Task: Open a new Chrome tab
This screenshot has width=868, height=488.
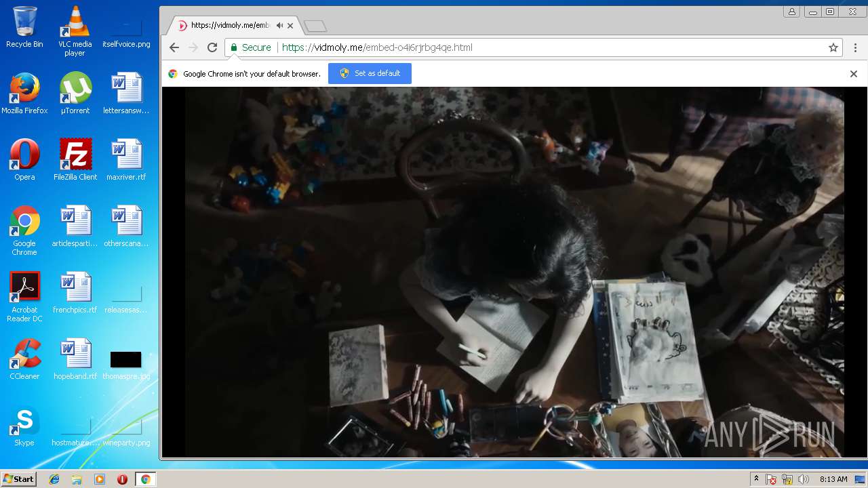Action: 315,26
